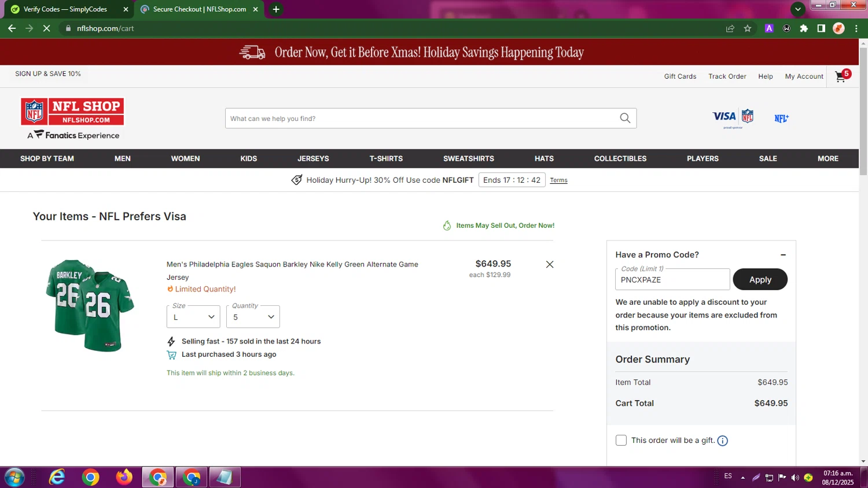Screen dimensions: 868x488
Task: Stop page loading with X button
Action: click(x=47, y=28)
